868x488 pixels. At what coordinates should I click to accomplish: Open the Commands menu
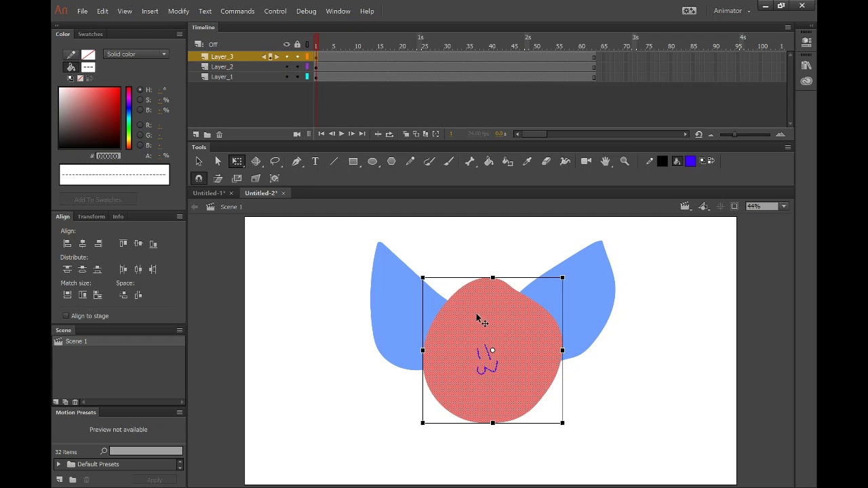pos(237,11)
